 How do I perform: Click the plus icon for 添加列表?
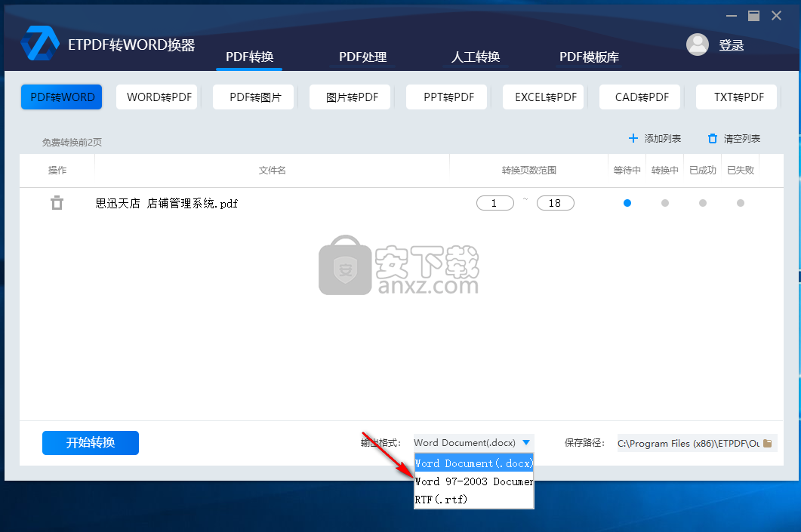[633, 138]
